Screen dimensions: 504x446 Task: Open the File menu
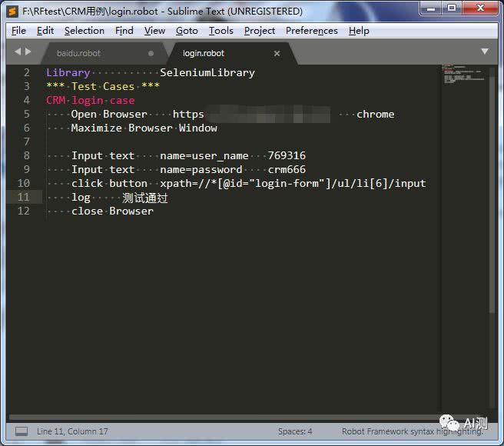click(x=18, y=31)
